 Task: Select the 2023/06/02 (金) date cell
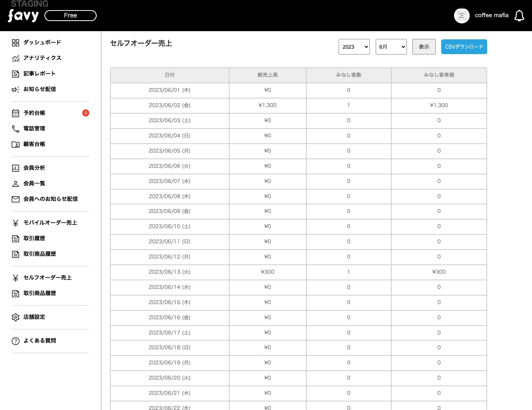coord(170,106)
